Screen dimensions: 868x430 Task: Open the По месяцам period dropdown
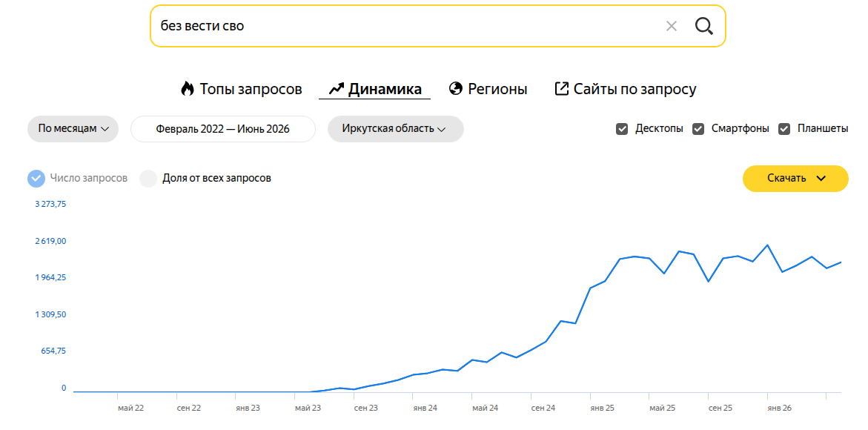pos(73,129)
